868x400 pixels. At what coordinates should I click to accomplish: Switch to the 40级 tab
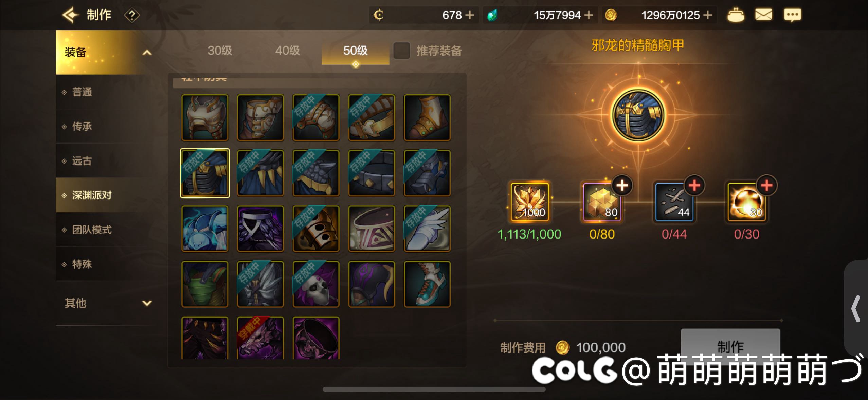click(x=287, y=51)
